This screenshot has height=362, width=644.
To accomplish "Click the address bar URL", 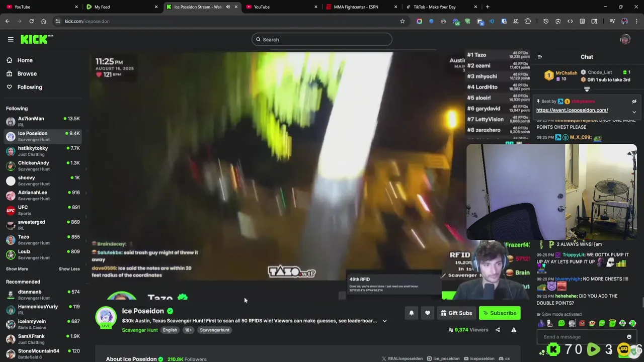I will coord(87,21).
